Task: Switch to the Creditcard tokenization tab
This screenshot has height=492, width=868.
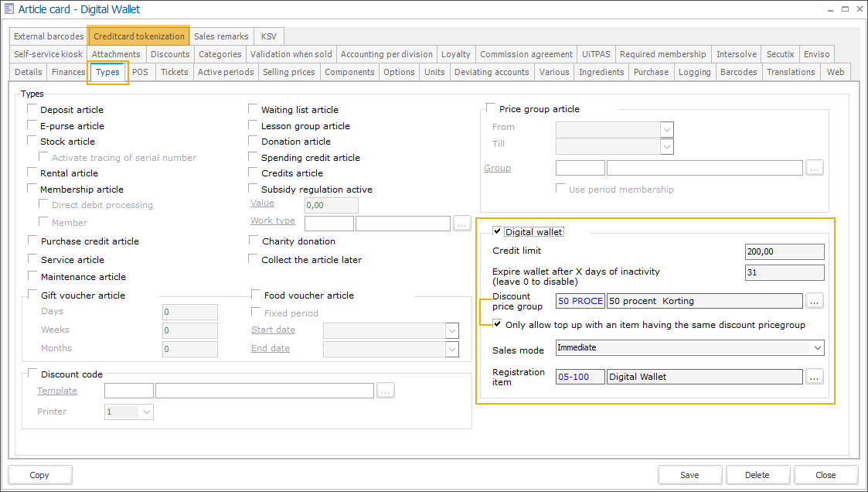Action: point(139,36)
